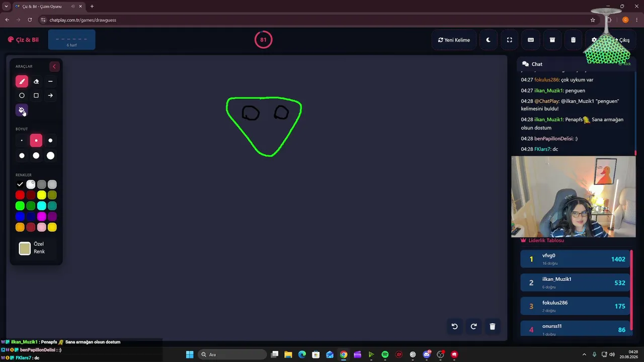The height and width of the screenshot is (362, 644).
Task: Select ilkan_Muzik1 leaderboard row
Action: click(x=576, y=283)
